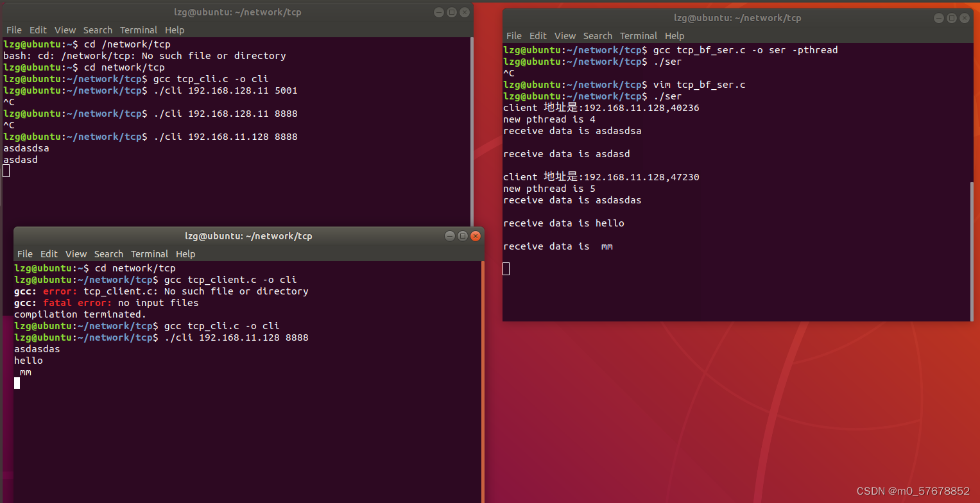Click 'hello' line in bottom-left terminal
Screen dimensions: 980x503
pyautogui.click(x=28, y=361)
